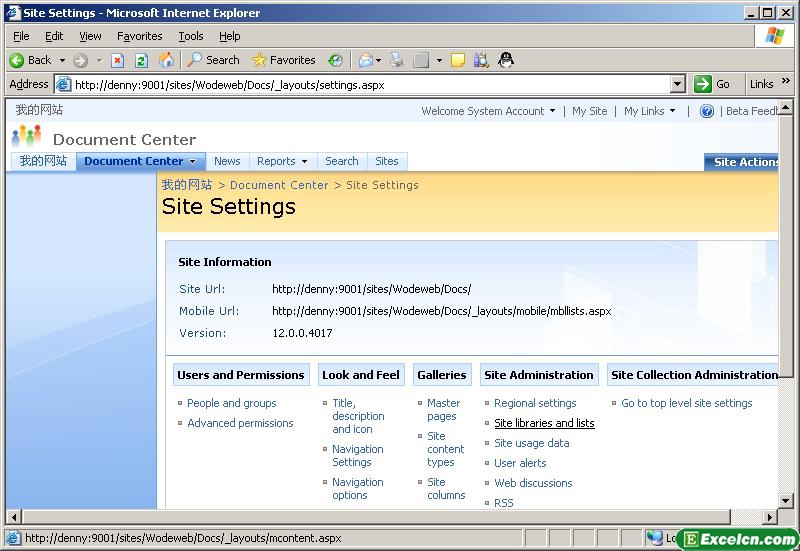Open People and groups link
Image resolution: width=800 pixels, height=551 pixels.
232,403
